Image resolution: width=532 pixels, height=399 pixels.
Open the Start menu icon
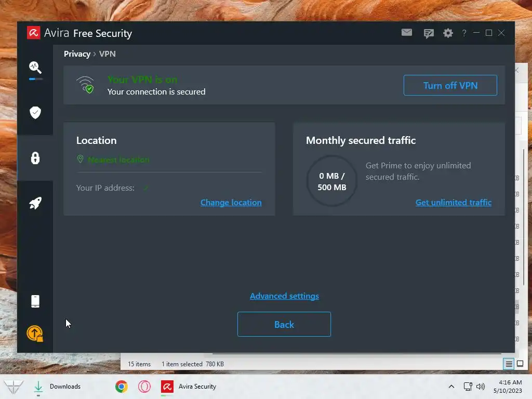(14, 387)
